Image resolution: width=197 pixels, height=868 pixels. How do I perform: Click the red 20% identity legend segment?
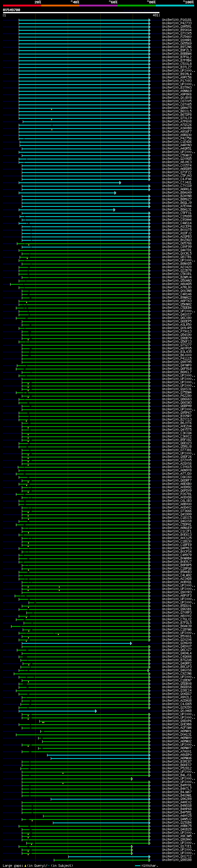coord(22,6)
